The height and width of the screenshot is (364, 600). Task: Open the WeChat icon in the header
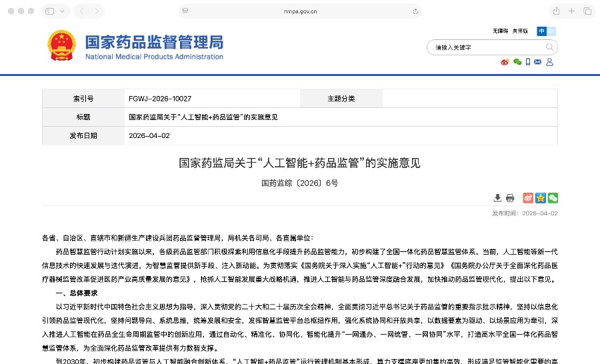coord(517,62)
